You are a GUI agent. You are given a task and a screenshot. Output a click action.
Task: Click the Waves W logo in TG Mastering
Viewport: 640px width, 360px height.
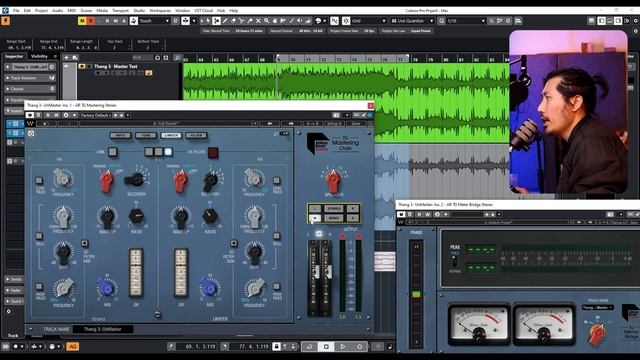click(30, 123)
